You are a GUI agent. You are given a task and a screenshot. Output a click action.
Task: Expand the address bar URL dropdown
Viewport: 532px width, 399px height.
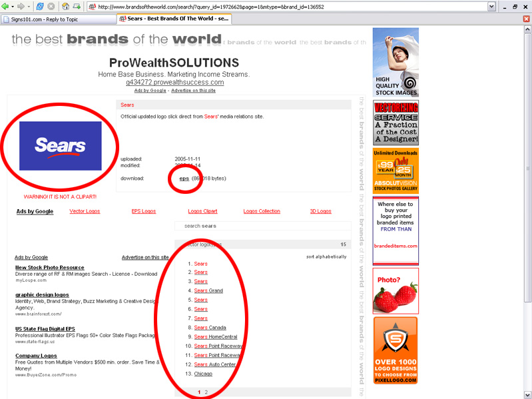[491, 7]
